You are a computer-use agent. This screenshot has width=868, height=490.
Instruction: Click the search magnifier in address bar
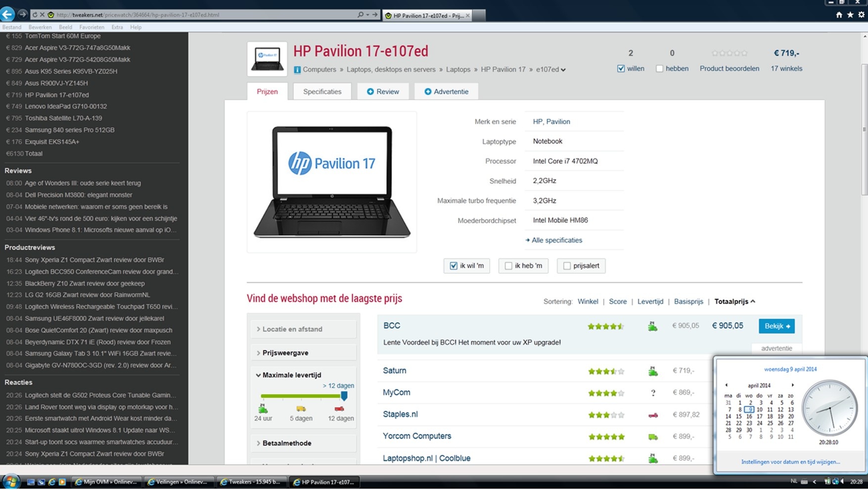click(x=361, y=15)
